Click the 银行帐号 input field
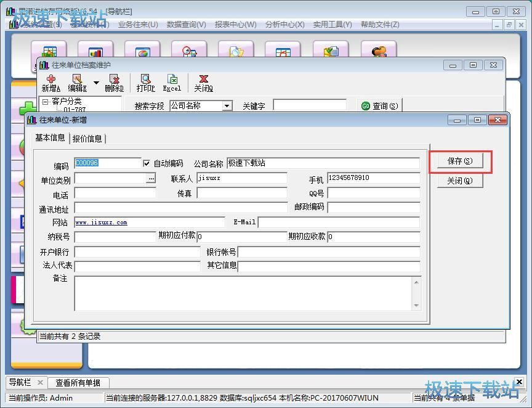The height and width of the screenshot is (408, 532). (x=329, y=252)
